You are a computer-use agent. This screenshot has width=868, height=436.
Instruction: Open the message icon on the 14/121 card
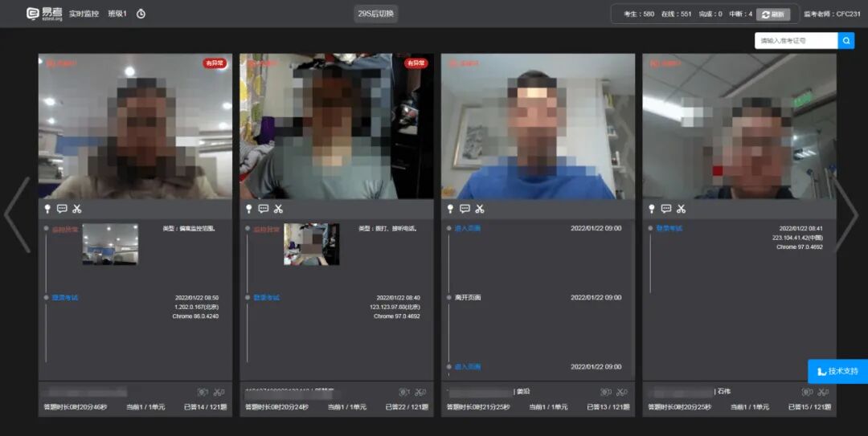[x=62, y=209]
